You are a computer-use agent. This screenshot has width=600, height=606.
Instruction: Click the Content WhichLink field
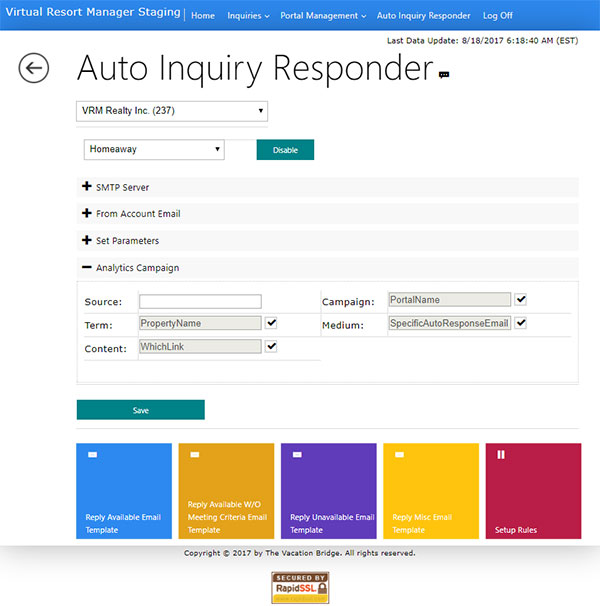coord(200,347)
